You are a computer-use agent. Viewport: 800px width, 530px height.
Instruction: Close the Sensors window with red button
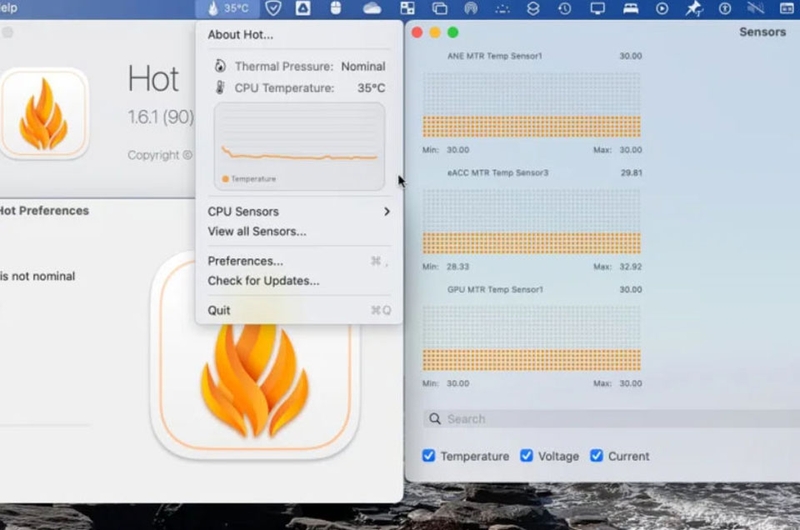[x=417, y=32]
